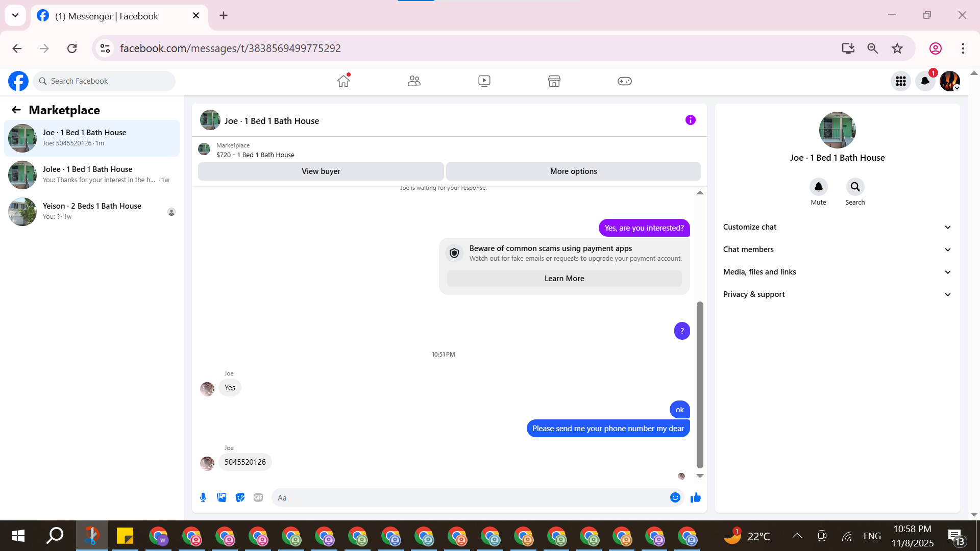The width and height of the screenshot is (980, 551).
Task: Expand the Chat members section
Action: coord(837,249)
